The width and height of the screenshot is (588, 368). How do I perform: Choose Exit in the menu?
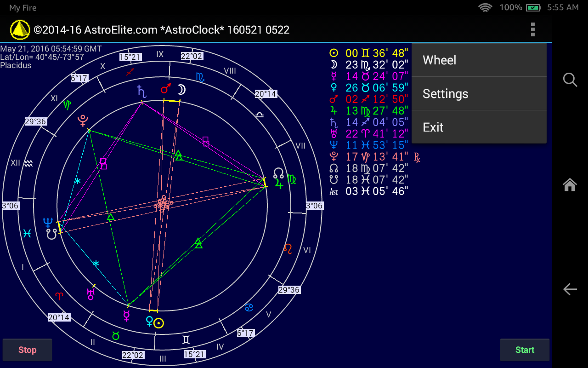479,127
